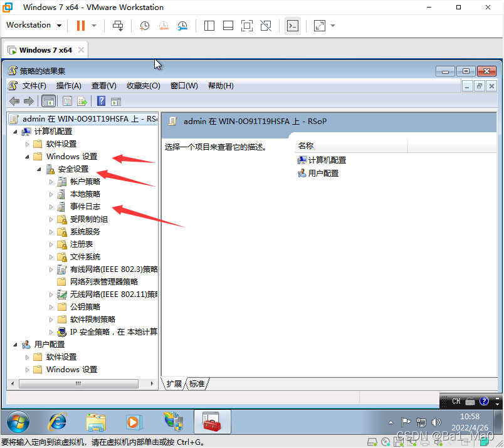Click the VMware pause virtual machine icon

pos(81,26)
